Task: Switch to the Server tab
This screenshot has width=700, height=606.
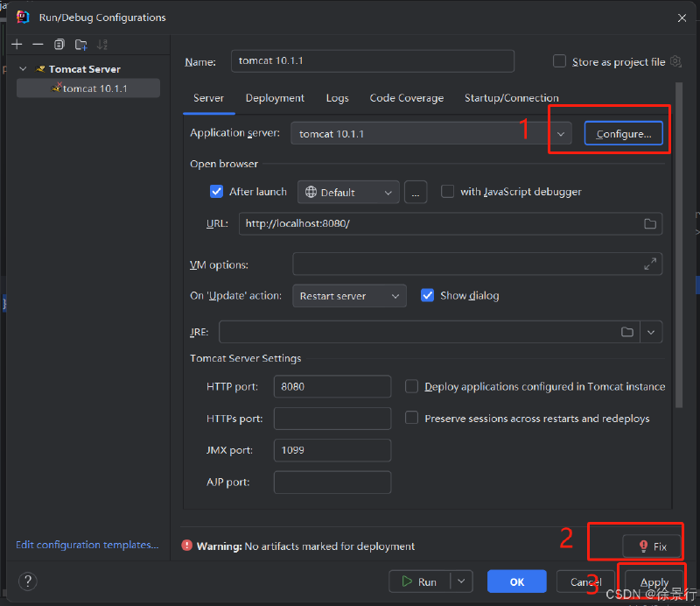Action: pyautogui.click(x=208, y=98)
